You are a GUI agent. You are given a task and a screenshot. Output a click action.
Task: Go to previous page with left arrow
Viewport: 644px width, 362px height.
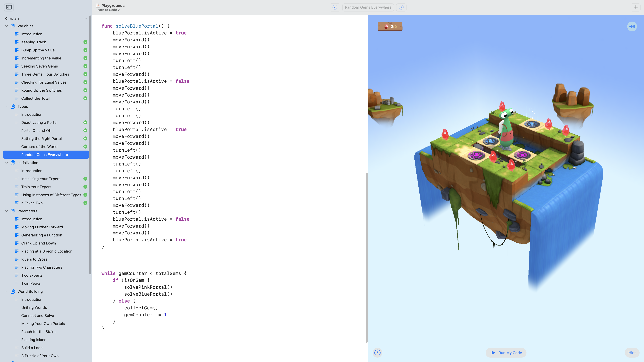pyautogui.click(x=335, y=7)
